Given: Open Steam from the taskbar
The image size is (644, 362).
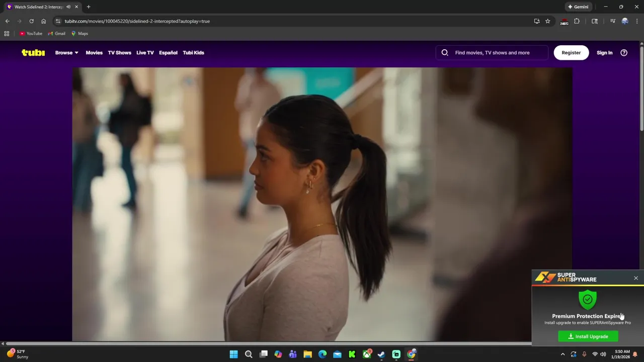Looking at the screenshot, I should [381, 354].
